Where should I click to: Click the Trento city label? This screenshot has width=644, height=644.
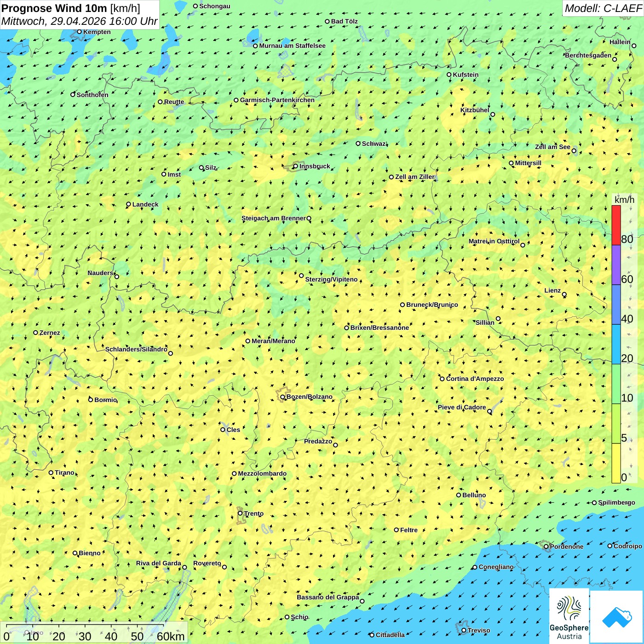point(254,513)
